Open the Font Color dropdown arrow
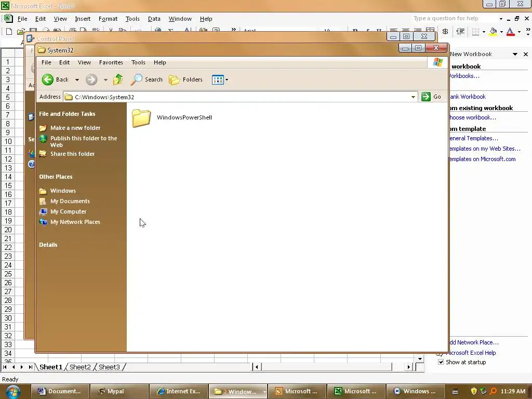 tap(519, 32)
